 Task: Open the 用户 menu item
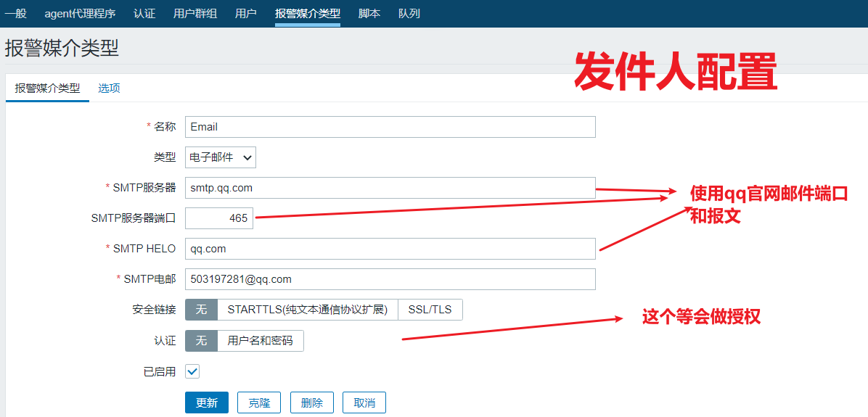246,14
